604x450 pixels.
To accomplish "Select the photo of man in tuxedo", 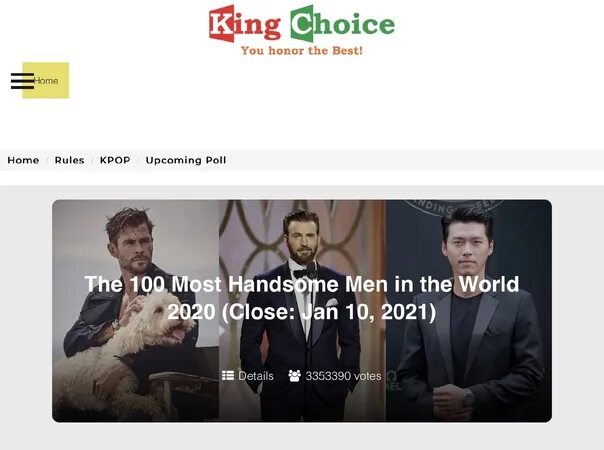I will point(302,311).
